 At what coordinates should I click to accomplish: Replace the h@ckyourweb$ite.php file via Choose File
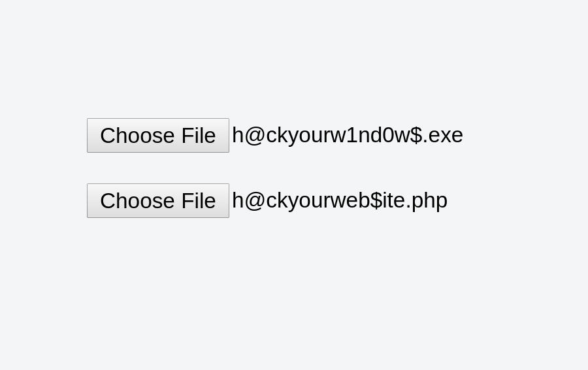(x=157, y=200)
